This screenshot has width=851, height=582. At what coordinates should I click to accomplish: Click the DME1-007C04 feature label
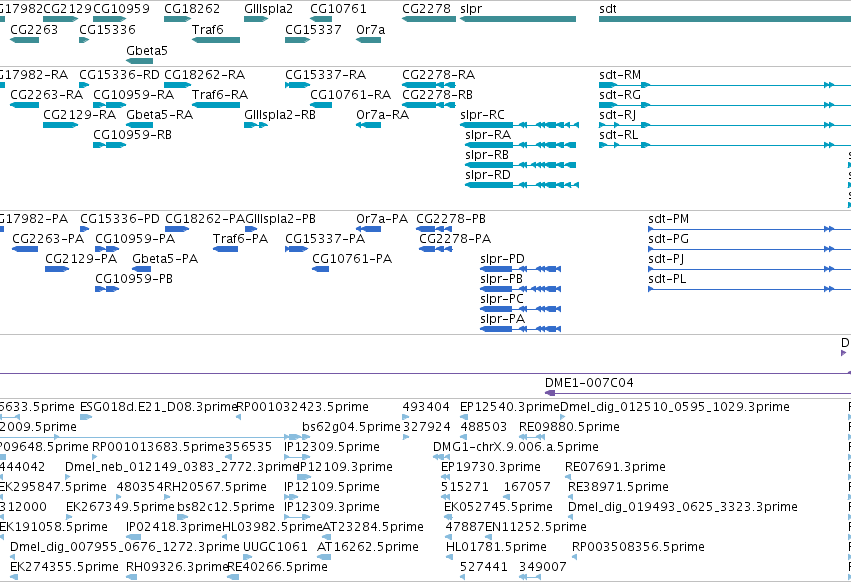(589, 383)
